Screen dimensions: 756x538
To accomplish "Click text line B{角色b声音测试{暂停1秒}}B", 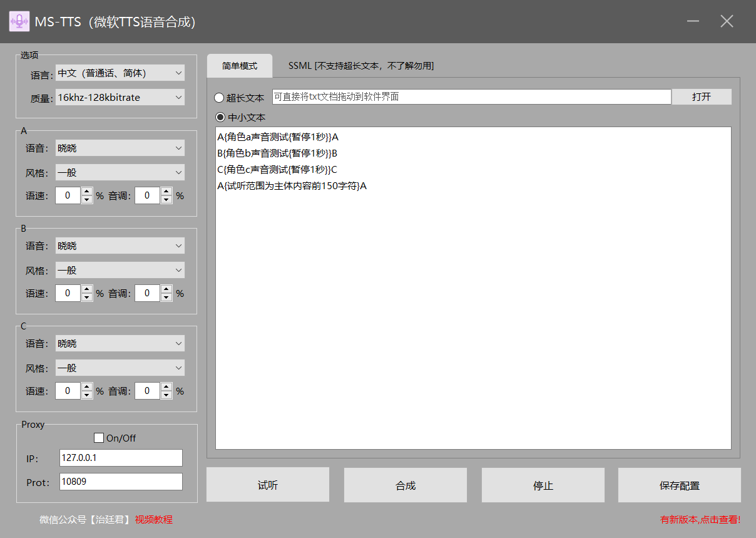I will pyautogui.click(x=278, y=153).
